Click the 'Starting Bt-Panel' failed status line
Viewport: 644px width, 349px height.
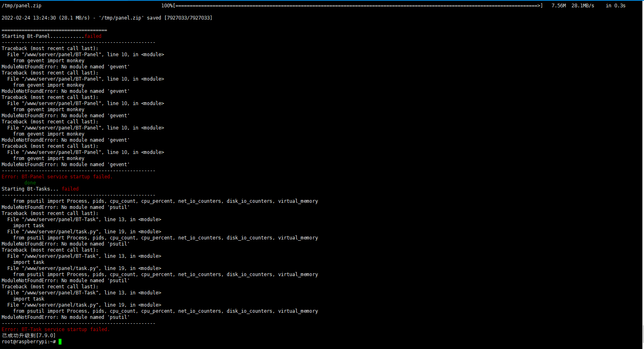[52, 36]
